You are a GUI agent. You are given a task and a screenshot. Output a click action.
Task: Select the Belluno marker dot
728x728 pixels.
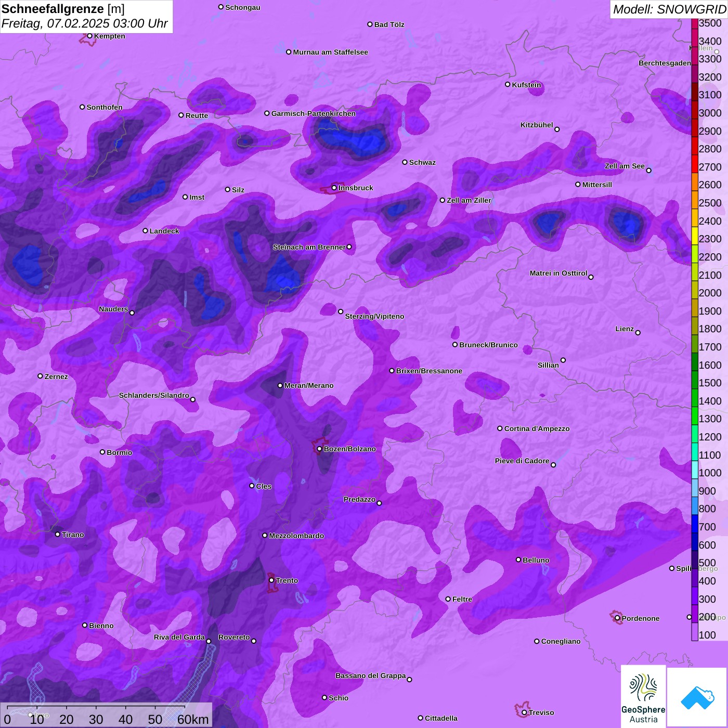[518, 560]
